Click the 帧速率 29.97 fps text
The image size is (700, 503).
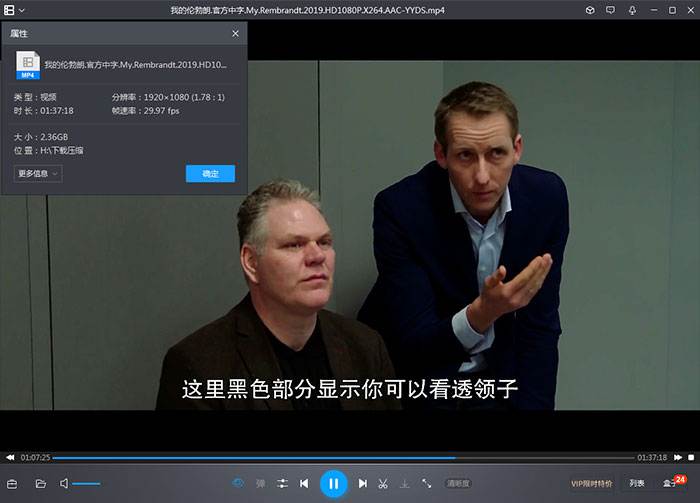[146, 111]
